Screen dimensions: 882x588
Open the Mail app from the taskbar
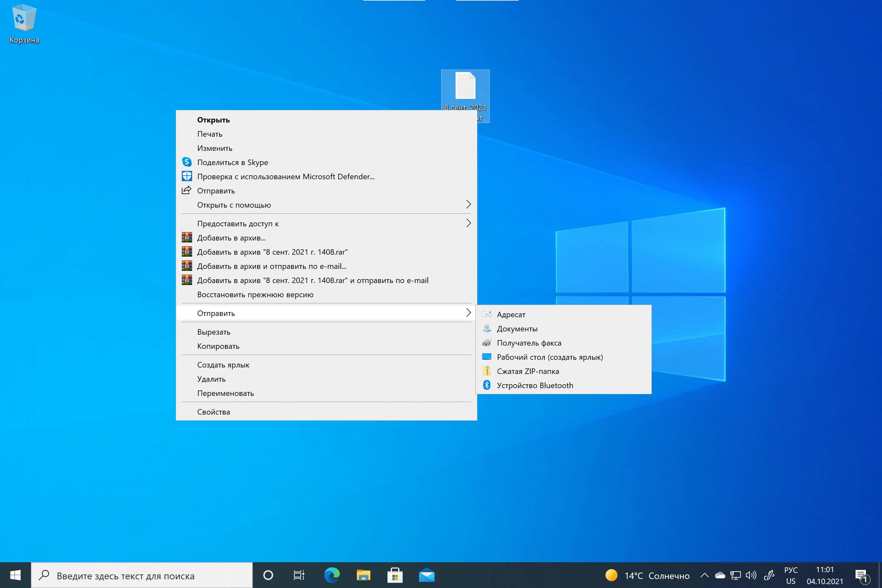(x=426, y=575)
